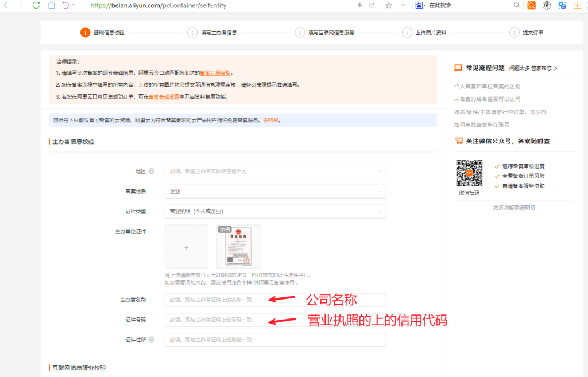Click the search magnifier icon in toolbar

516,5
